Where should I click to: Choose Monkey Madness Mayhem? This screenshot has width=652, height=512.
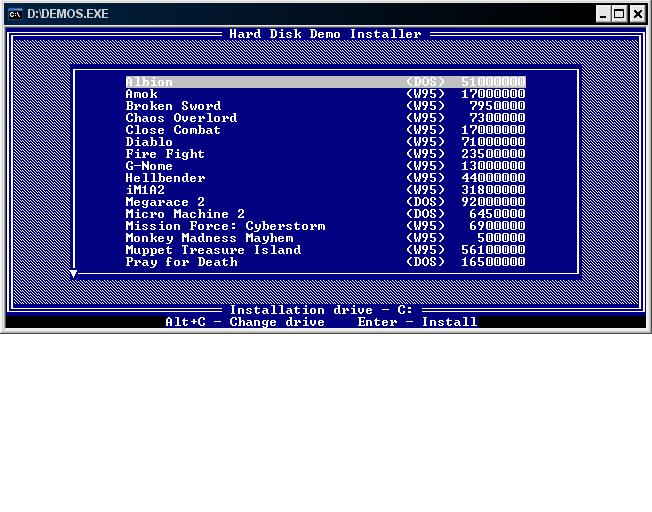tap(326, 238)
